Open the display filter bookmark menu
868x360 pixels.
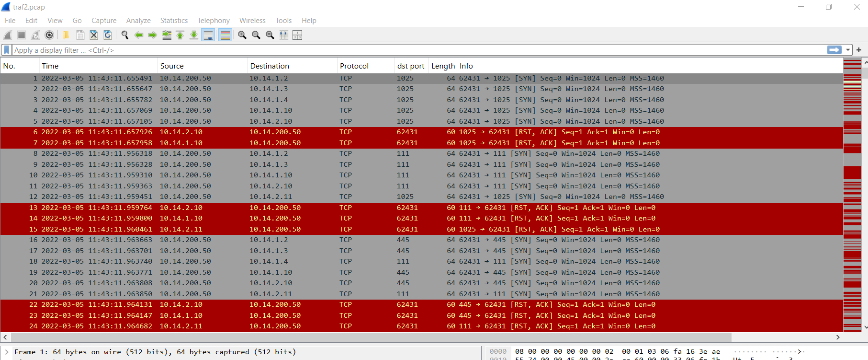coord(7,50)
